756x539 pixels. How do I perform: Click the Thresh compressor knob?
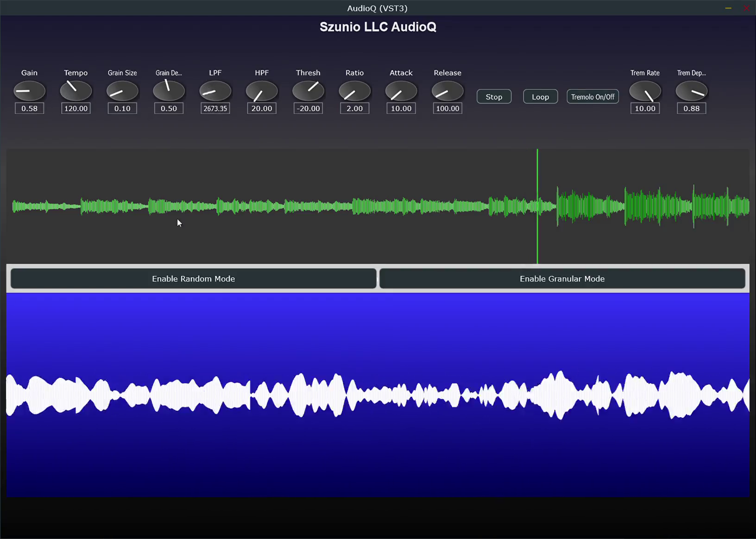pyautogui.click(x=308, y=91)
